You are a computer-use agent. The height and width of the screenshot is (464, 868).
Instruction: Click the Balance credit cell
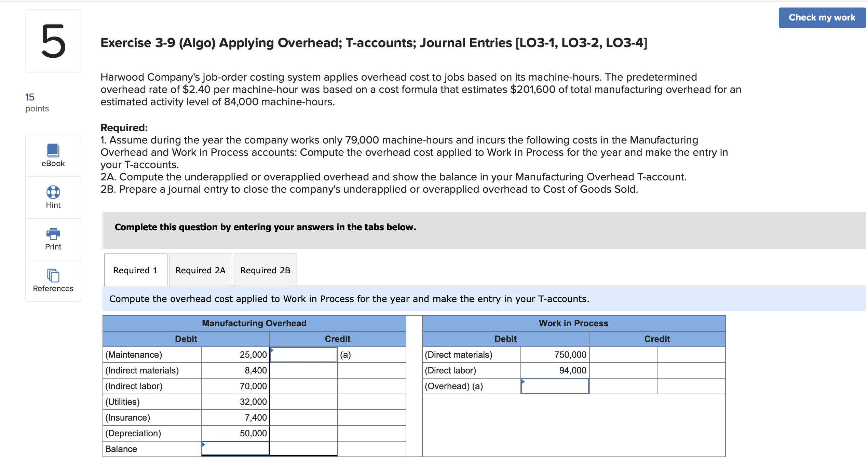[x=303, y=449]
